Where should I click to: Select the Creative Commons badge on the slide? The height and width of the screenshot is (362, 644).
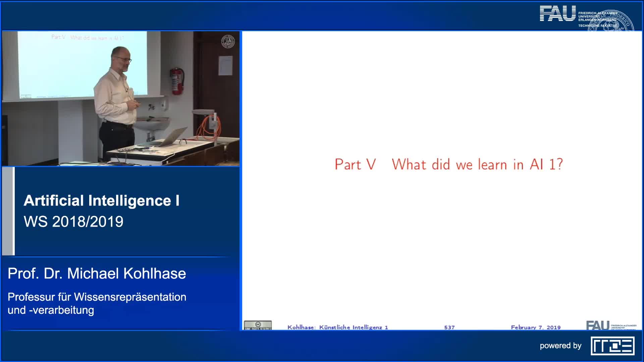click(258, 325)
